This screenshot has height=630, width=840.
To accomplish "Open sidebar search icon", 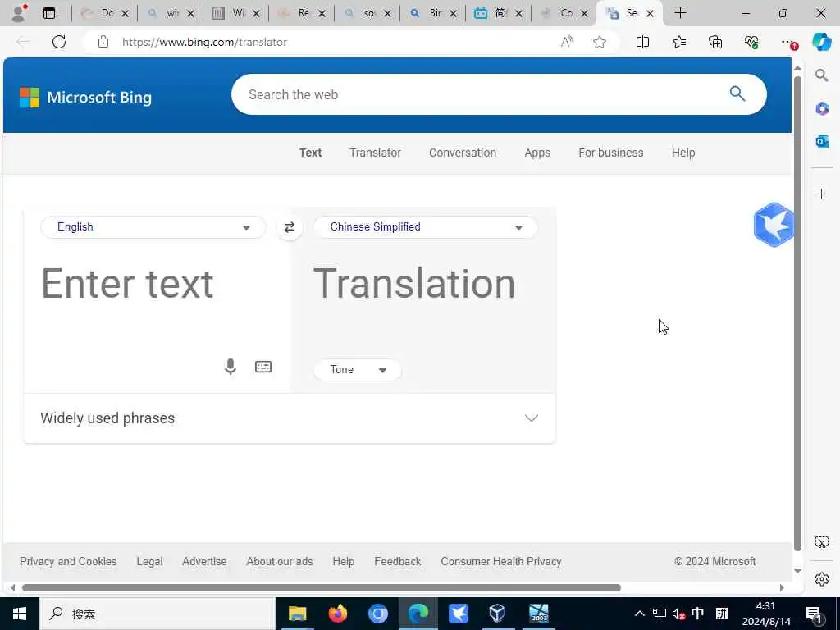I will pos(821,75).
